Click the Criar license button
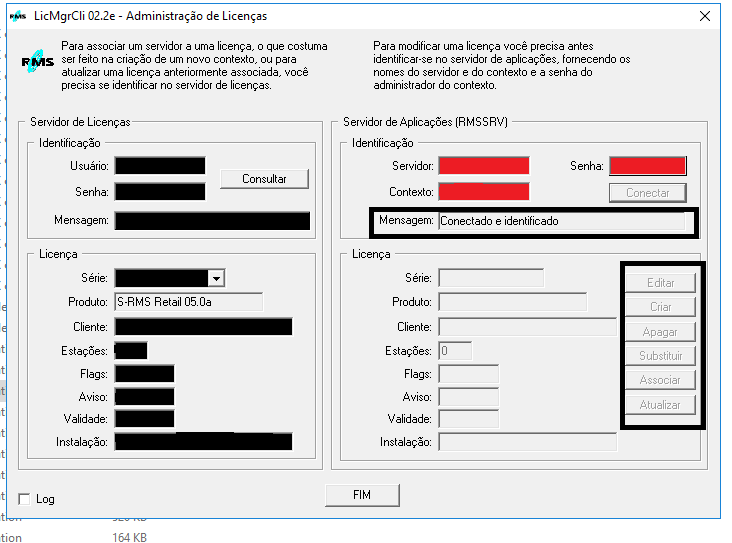The image size is (732, 543). tap(660, 307)
